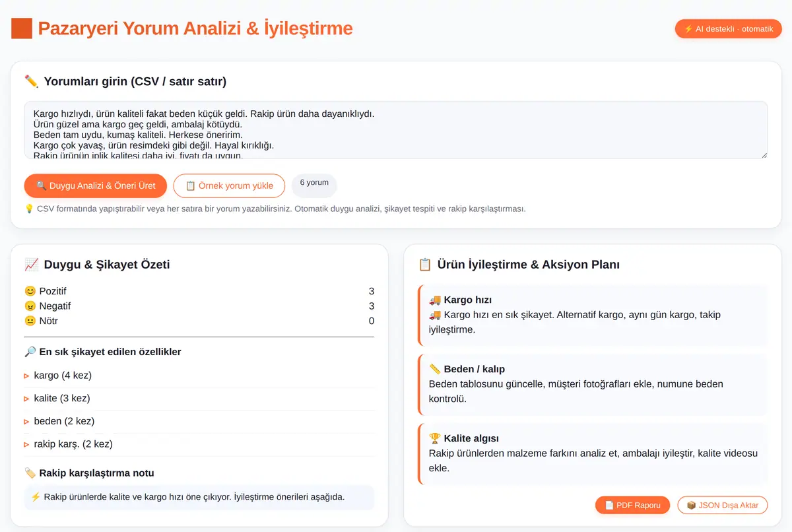Click the AI destekli otomatik badge
792x532 pixels.
pyautogui.click(x=728, y=29)
